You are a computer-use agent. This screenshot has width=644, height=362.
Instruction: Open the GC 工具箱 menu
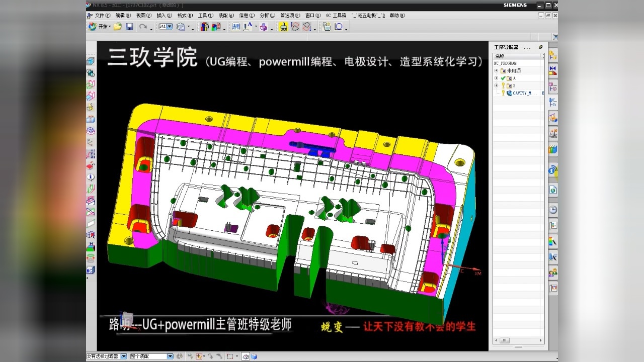(336, 16)
